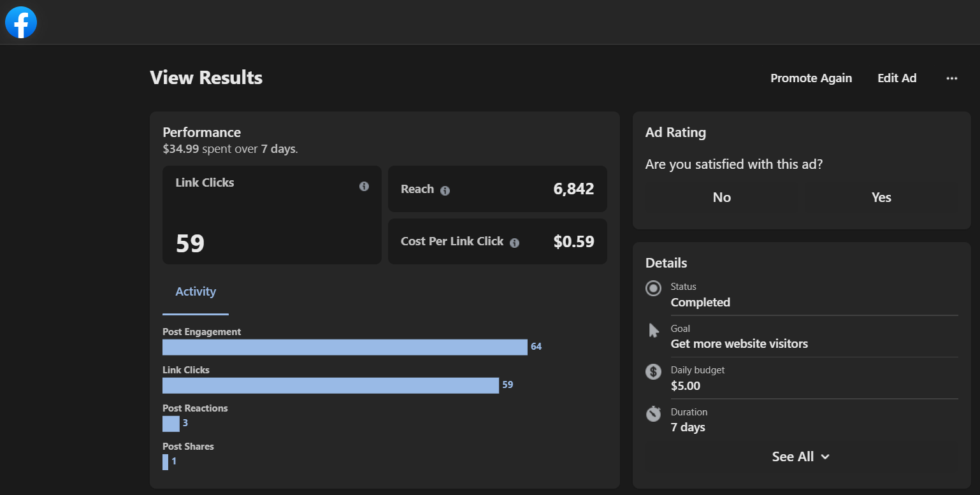The width and height of the screenshot is (980, 495).
Task: Click the Cost Per Link Click info icon
Action: pyautogui.click(x=514, y=243)
